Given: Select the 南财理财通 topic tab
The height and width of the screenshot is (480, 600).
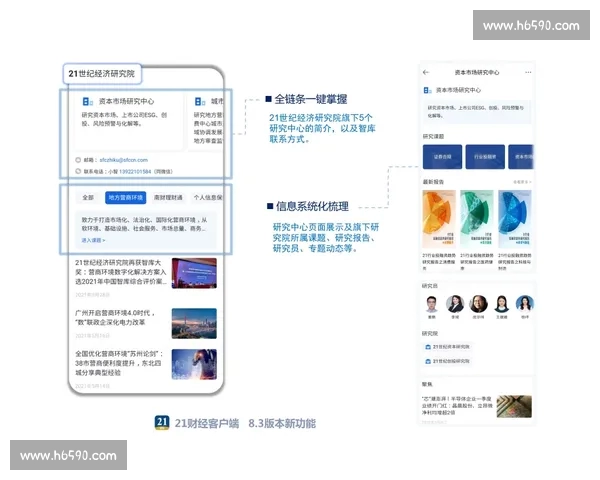Looking at the screenshot, I should 168,198.
